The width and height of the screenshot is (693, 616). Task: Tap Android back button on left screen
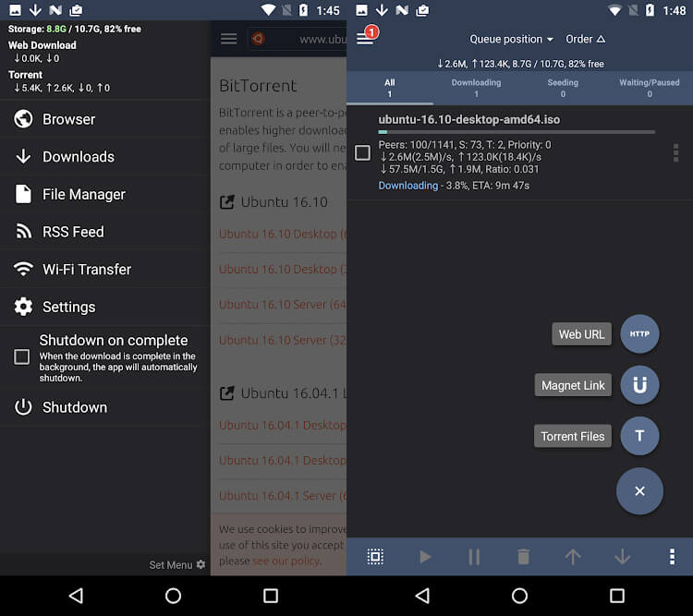point(77,596)
